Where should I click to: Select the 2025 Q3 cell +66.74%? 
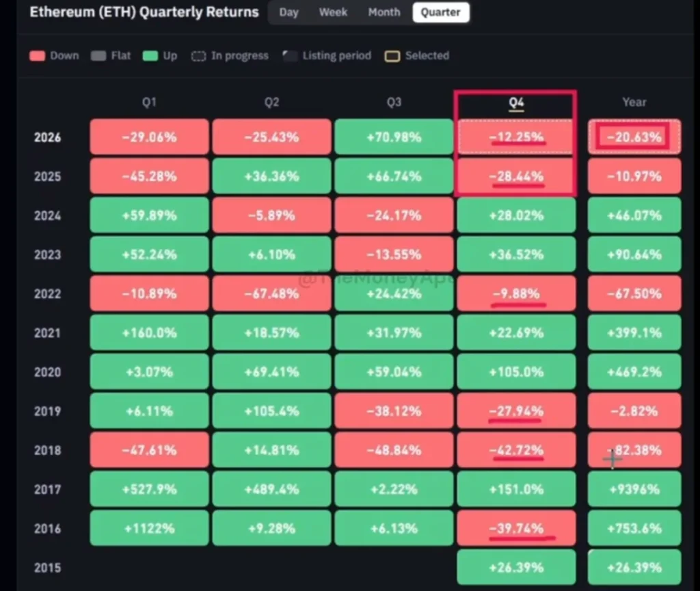pyautogui.click(x=394, y=176)
